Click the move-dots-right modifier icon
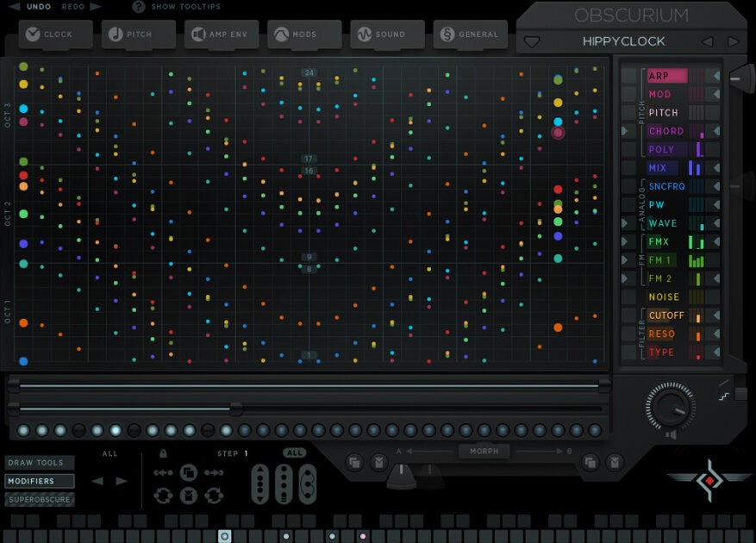This screenshot has width=756, height=543. [x=214, y=472]
